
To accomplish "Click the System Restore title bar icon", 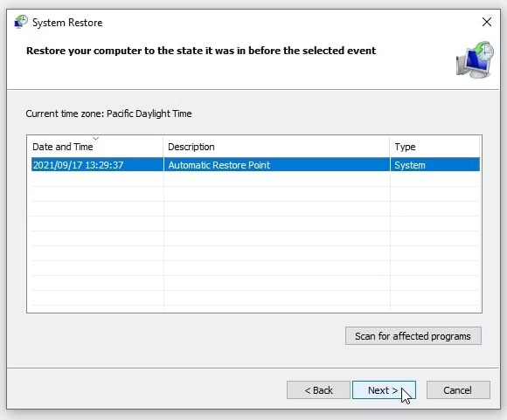I will 21,22.
